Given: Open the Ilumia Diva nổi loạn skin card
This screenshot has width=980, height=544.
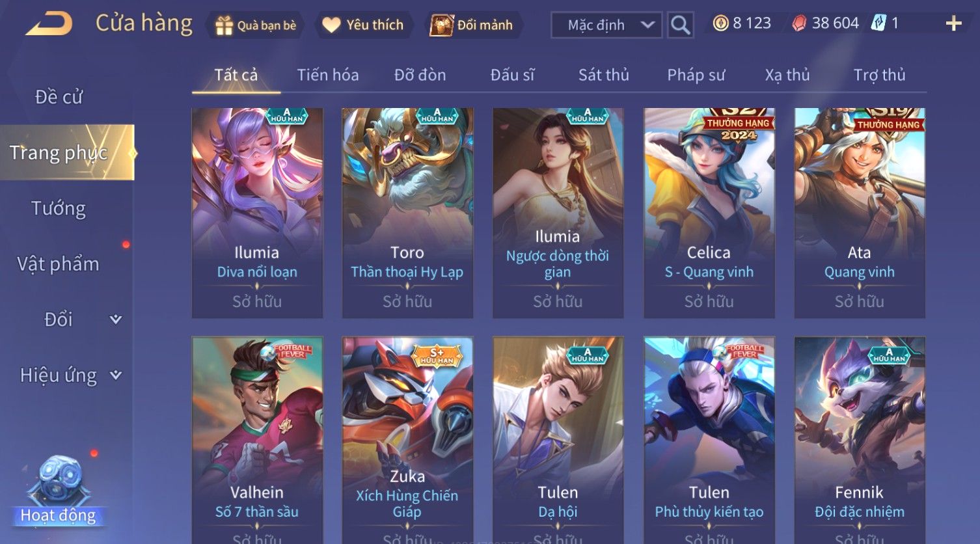Looking at the screenshot, I should click(x=257, y=213).
